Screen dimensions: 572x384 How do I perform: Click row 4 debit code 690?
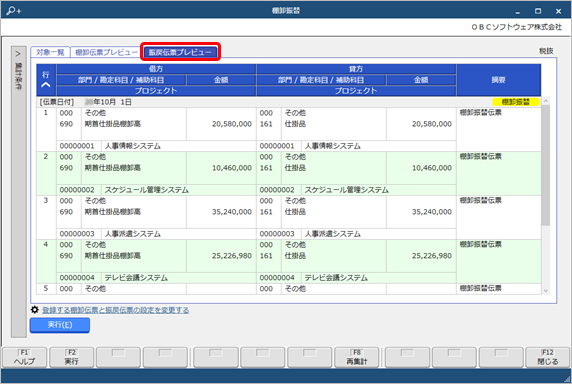(66, 256)
